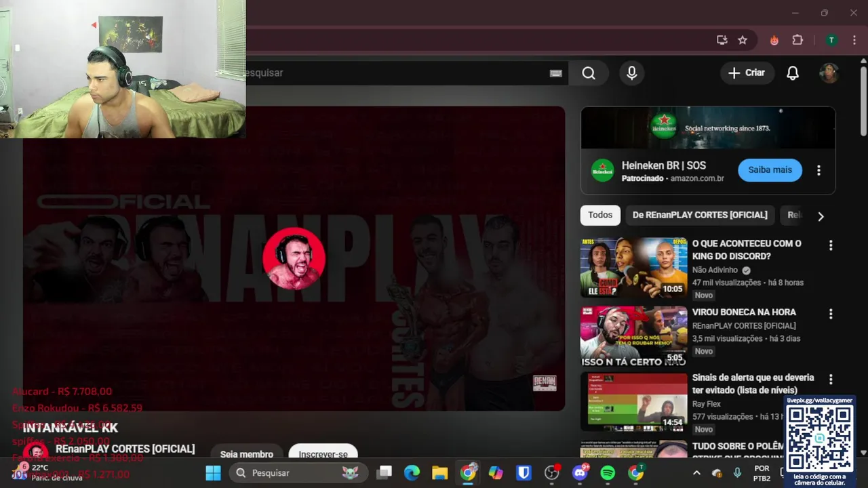Bookmark this page with the star icon
Viewport: 868px width, 488px height.
tap(743, 40)
